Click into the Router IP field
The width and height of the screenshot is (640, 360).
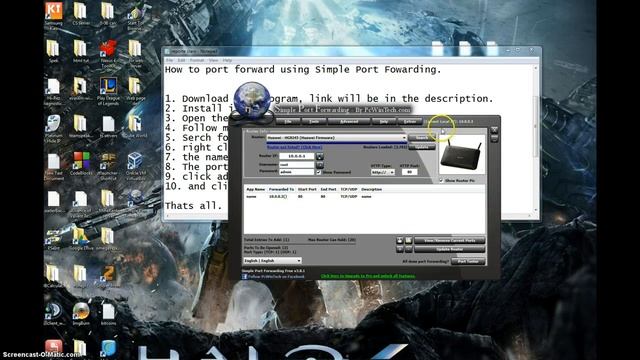click(x=296, y=156)
